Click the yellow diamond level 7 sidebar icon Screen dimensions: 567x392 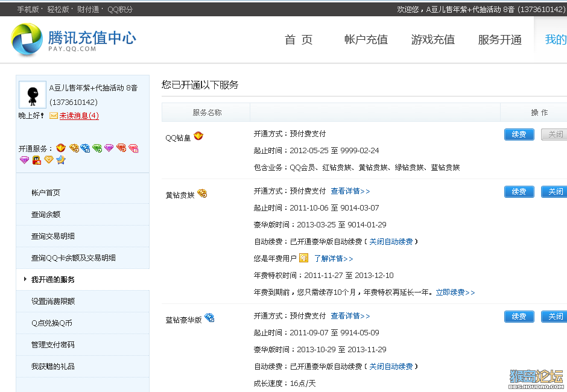[x=74, y=148]
